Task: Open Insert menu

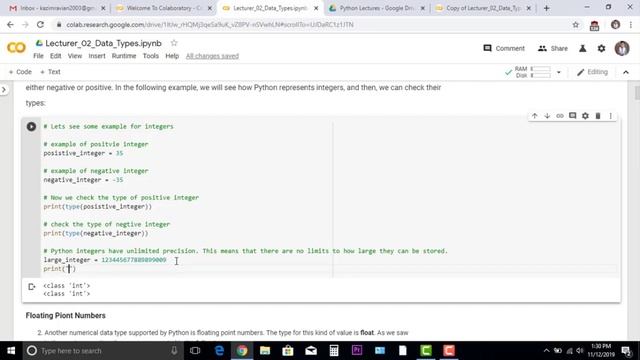Action: point(97,56)
